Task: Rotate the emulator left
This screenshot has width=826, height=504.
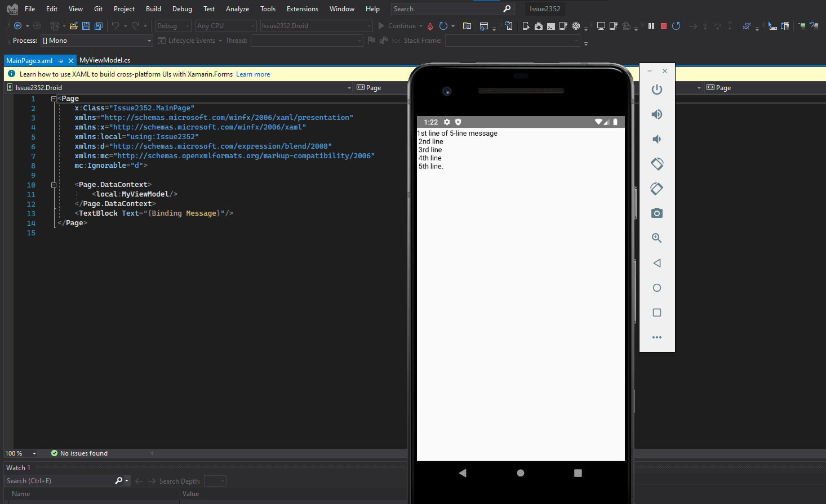Action: 656,164
